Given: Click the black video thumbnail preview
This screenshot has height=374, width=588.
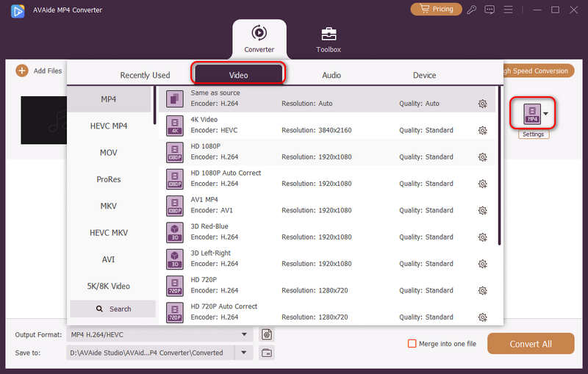Looking at the screenshot, I should pyautogui.click(x=44, y=120).
